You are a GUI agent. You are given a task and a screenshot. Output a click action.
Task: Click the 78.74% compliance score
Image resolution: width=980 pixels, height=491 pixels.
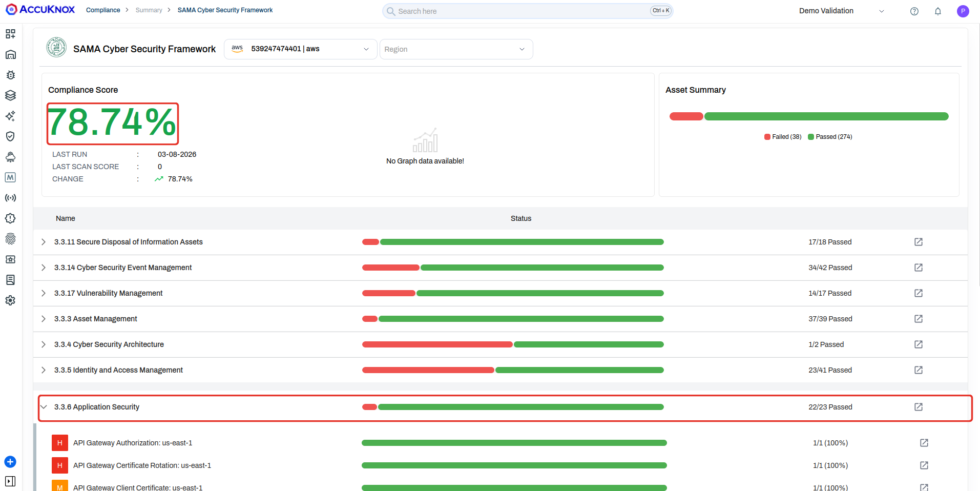point(112,123)
